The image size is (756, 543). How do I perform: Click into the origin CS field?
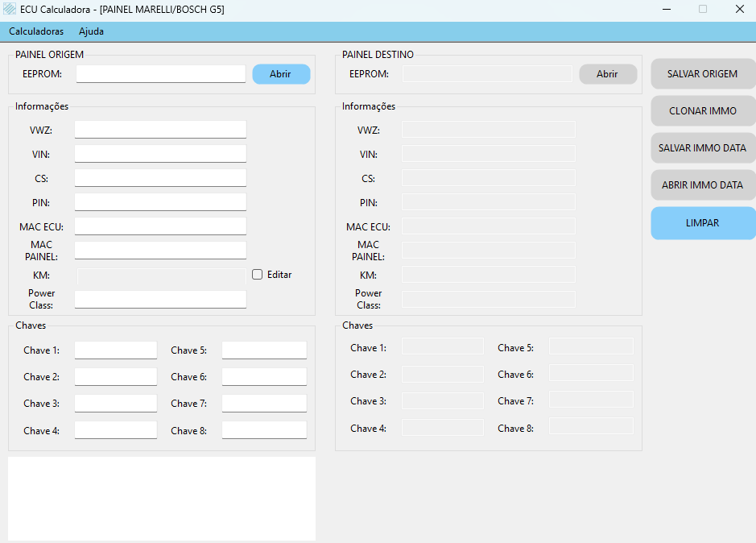coord(160,178)
